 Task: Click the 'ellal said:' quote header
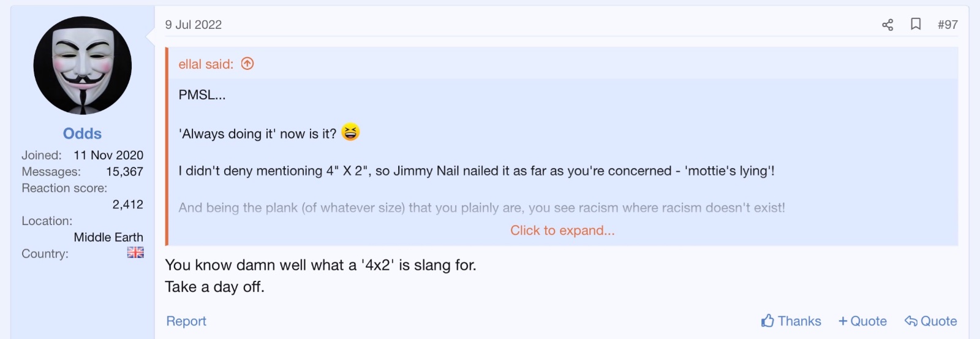click(206, 64)
